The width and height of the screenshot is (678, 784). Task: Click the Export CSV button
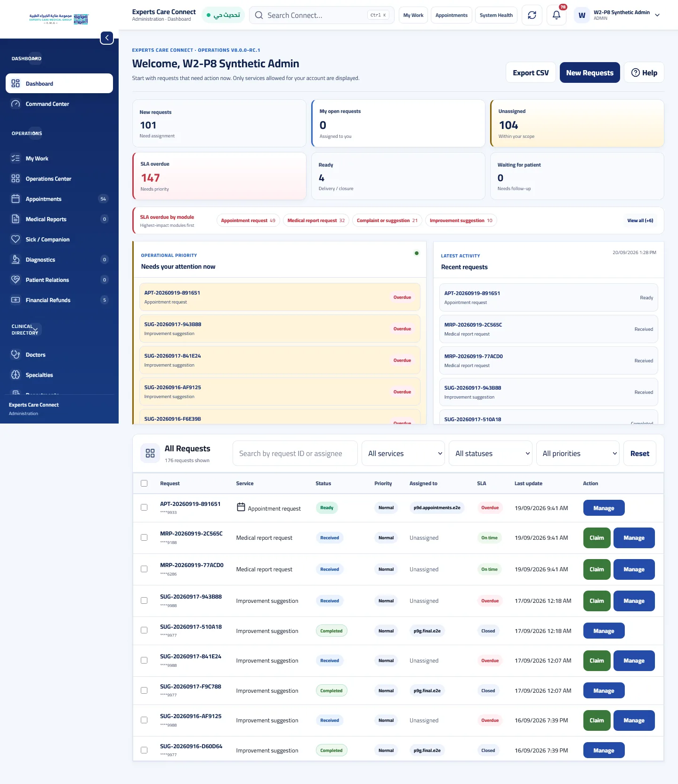[531, 72]
